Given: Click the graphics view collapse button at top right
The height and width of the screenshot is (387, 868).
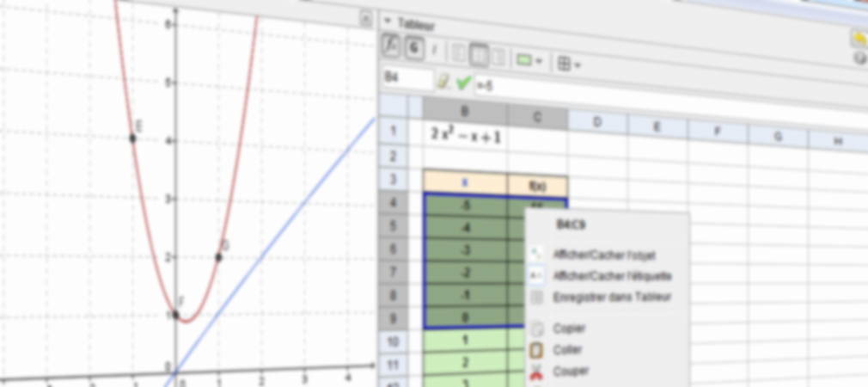Looking at the screenshot, I should 366,20.
